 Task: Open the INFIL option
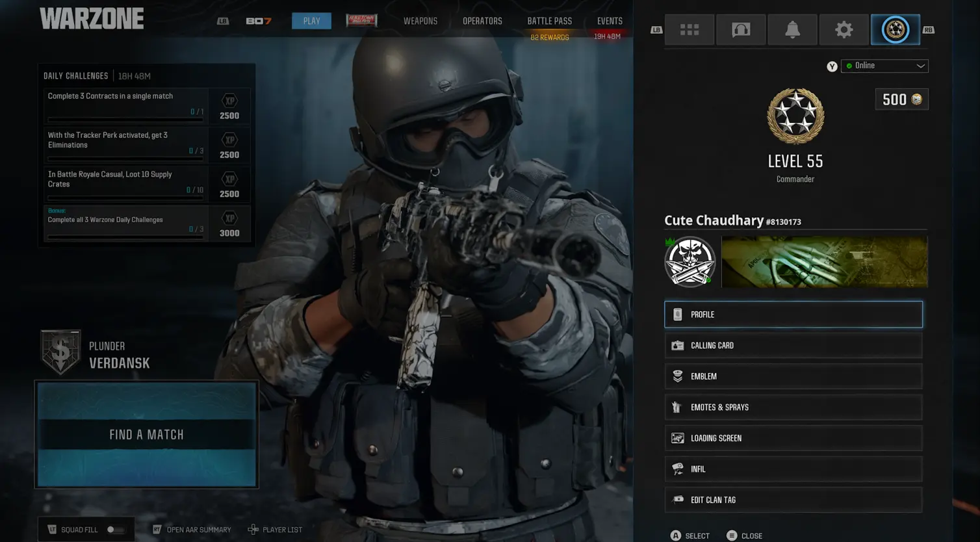click(x=793, y=469)
